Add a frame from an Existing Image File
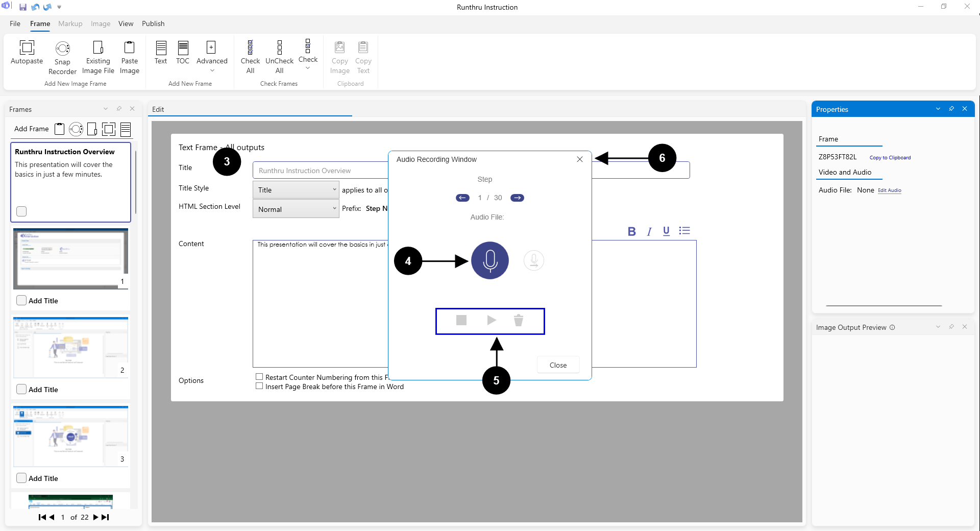The image size is (980, 531). 98,48
